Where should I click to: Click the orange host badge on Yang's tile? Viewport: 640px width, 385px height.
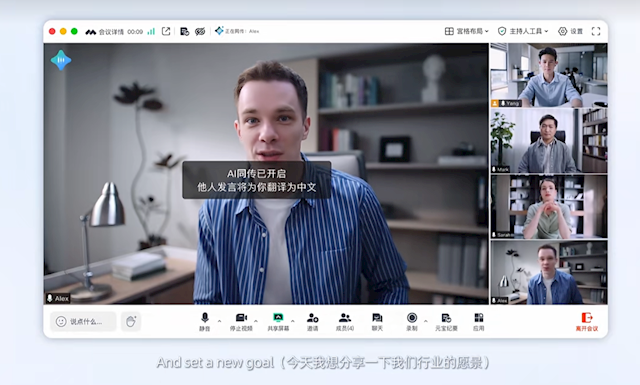495,104
